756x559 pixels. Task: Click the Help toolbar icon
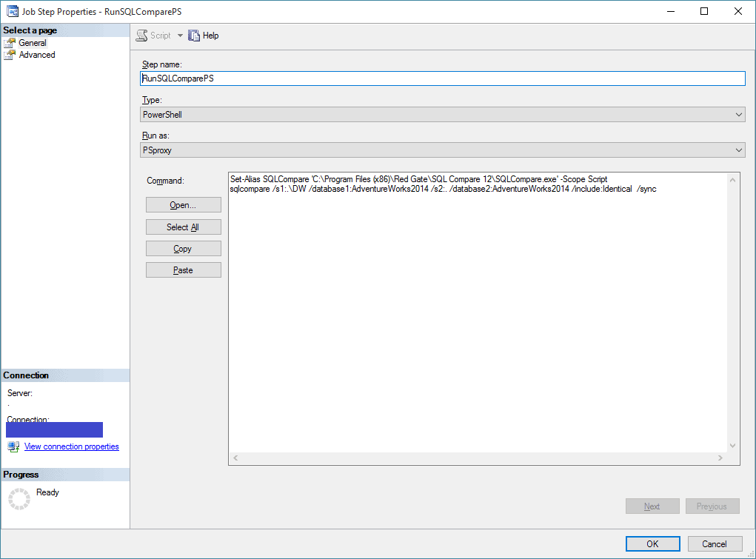[x=195, y=36]
